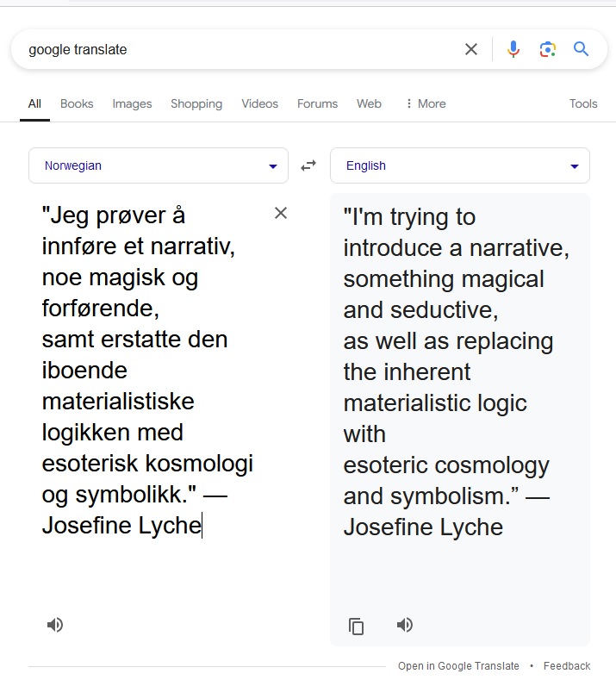Listen to the Norwegian source text
Image resolution: width=616 pixels, height=686 pixels.
pos(55,625)
